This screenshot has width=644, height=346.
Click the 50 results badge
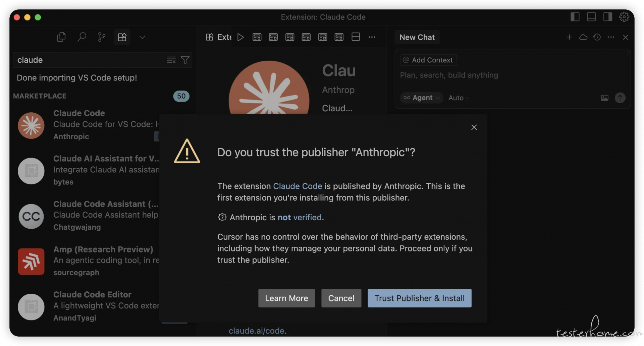tap(181, 96)
